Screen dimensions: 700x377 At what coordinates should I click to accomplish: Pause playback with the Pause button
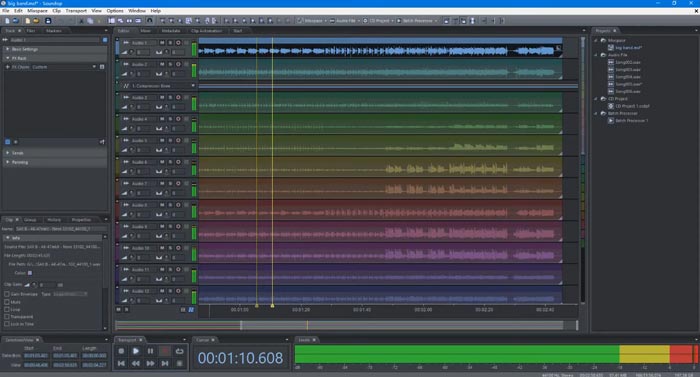(x=150, y=351)
